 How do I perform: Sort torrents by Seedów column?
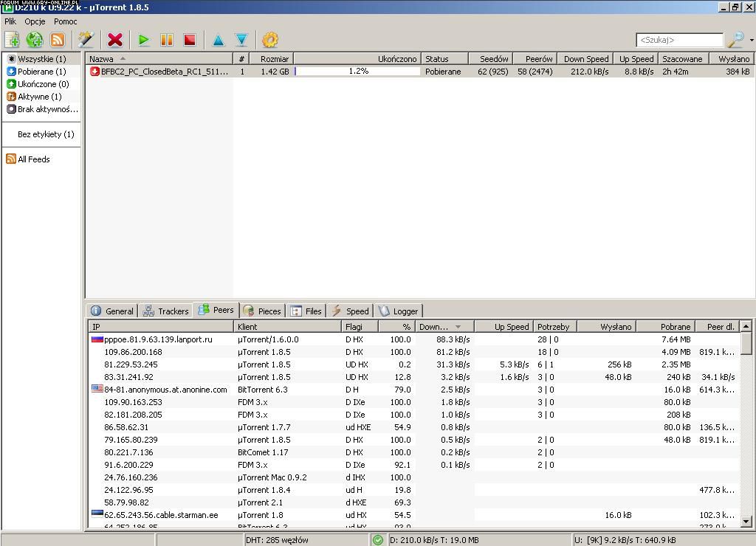(490, 59)
